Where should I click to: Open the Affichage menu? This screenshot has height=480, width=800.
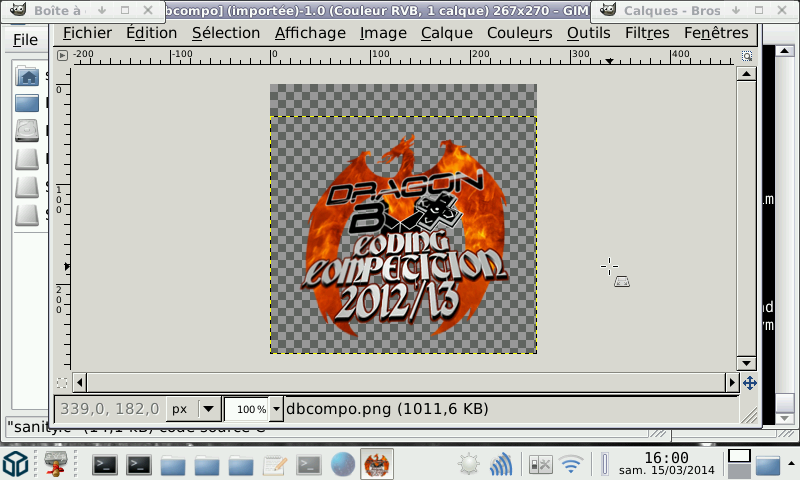tap(310, 33)
